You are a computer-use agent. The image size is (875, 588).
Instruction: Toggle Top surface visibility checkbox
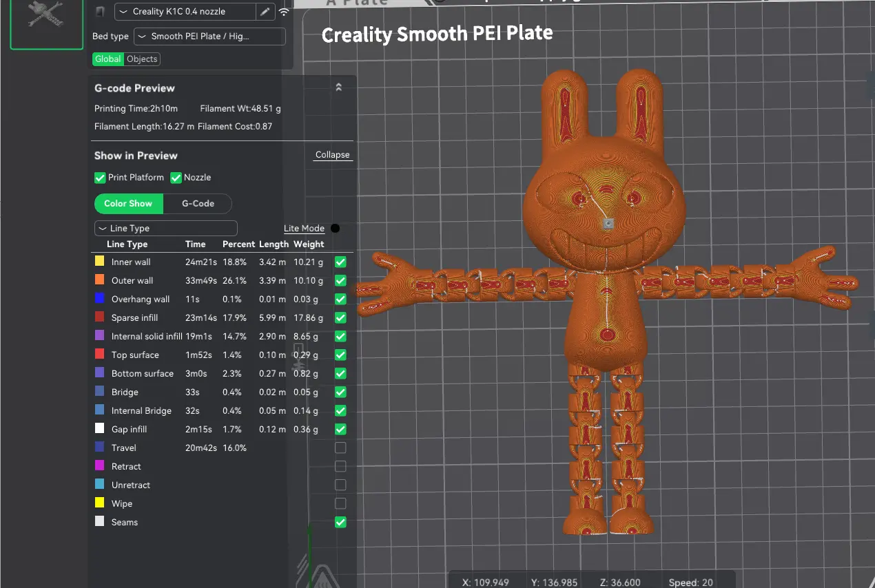[340, 355]
